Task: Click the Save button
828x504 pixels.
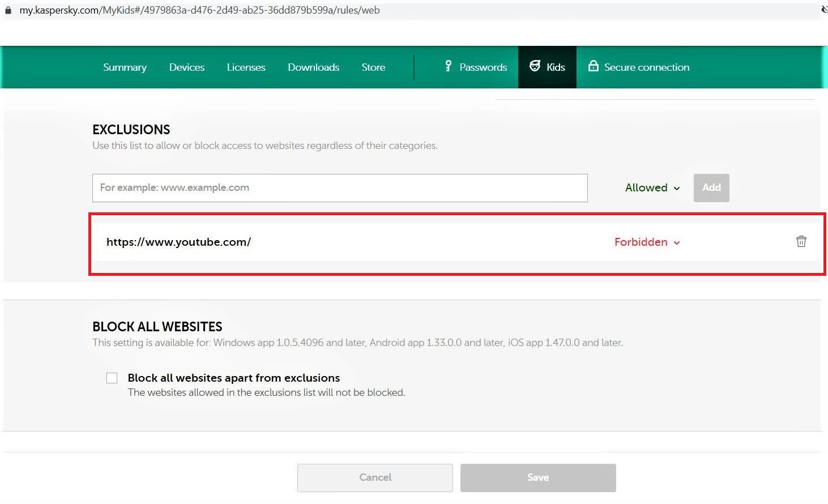Action: (538, 477)
